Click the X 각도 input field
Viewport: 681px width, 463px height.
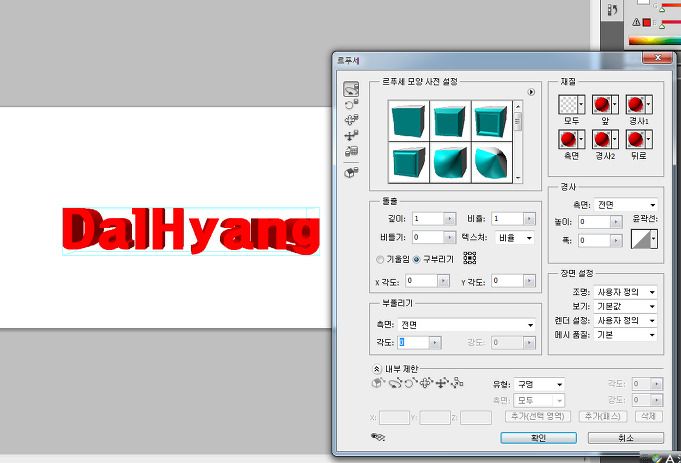pyautogui.click(x=421, y=281)
